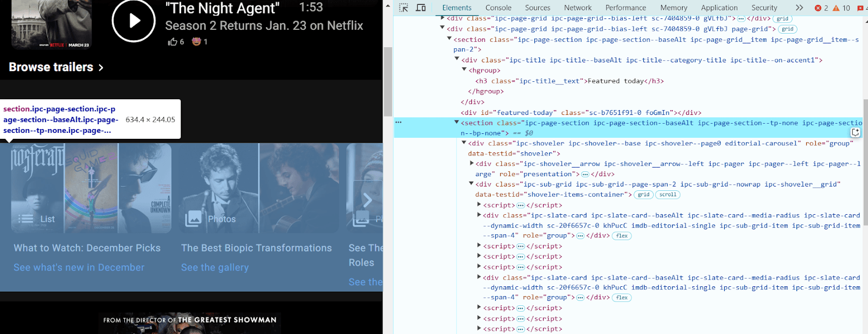The image size is (868, 334).
Task: Activate the inspect element picker icon
Action: tap(404, 8)
